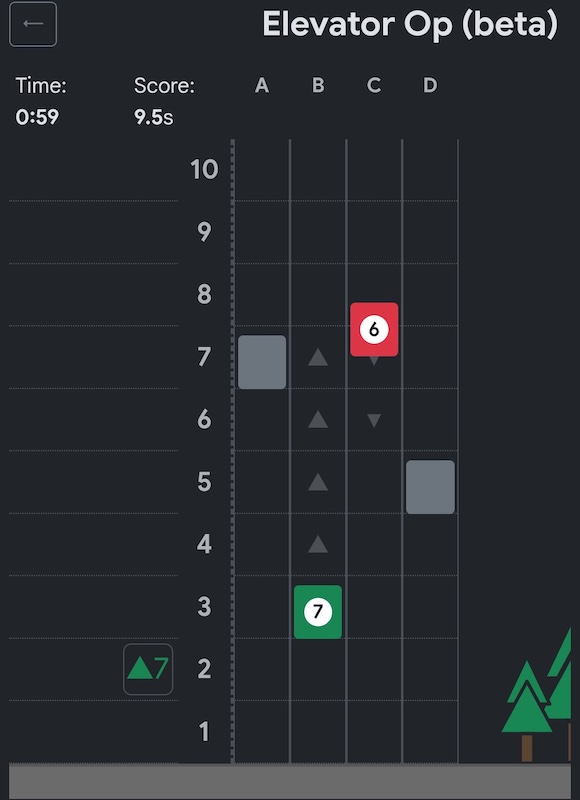Select the red elevator numbered 6

(x=374, y=330)
